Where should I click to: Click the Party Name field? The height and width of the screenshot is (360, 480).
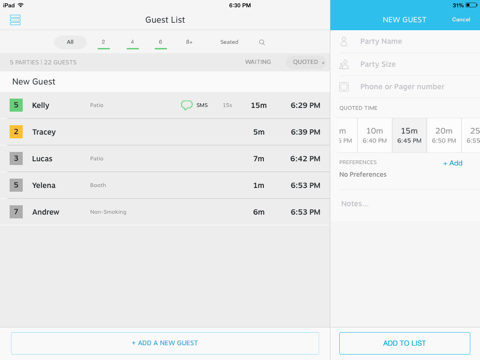pos(409,41)
